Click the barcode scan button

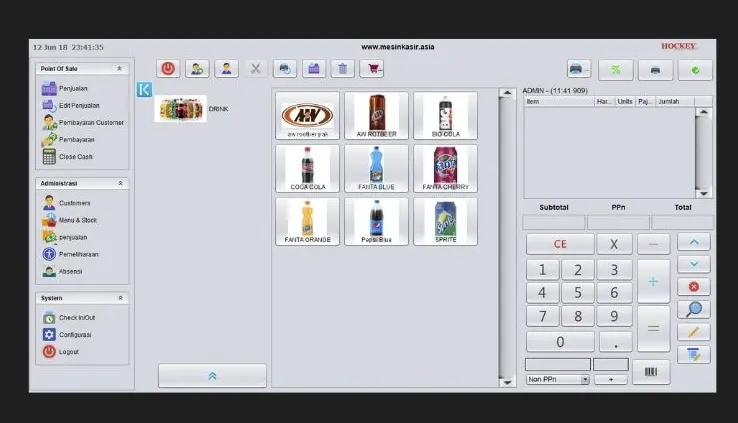[651, 372]
